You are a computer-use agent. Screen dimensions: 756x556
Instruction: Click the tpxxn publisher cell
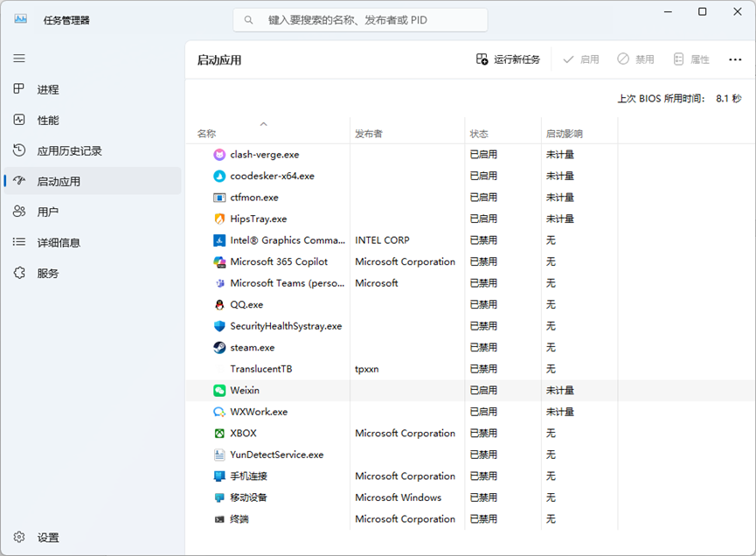point(366,369)
